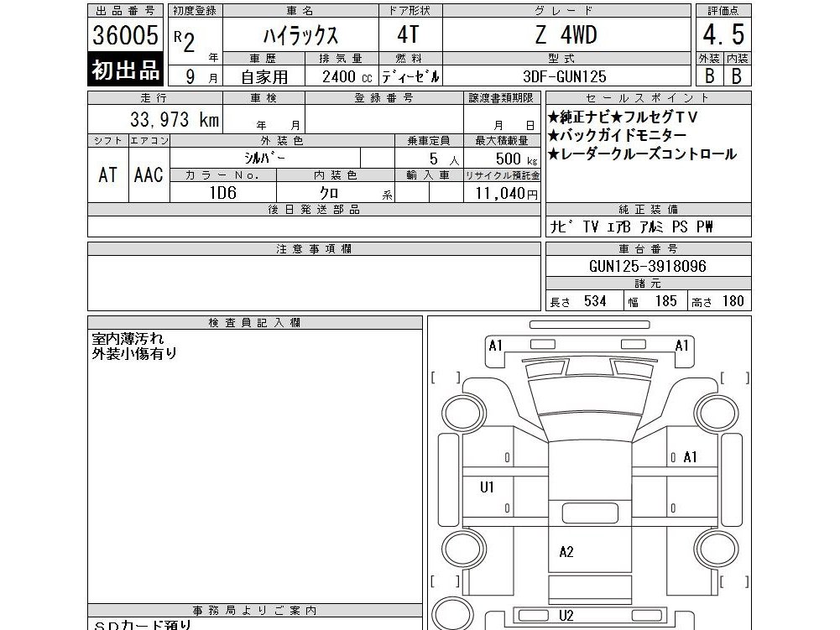The image size is (840, 630).
Task: Click ★レーダークルーズコントロール line
Action: [642, 154]
